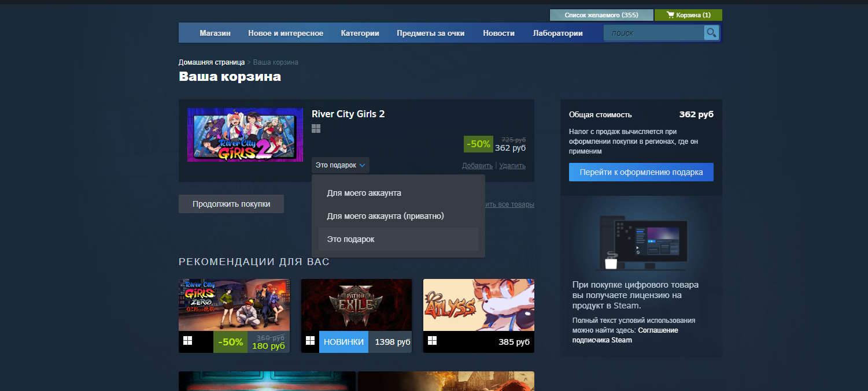
Task: Click Общая стоимость total label
Action: tap(600, 114)
